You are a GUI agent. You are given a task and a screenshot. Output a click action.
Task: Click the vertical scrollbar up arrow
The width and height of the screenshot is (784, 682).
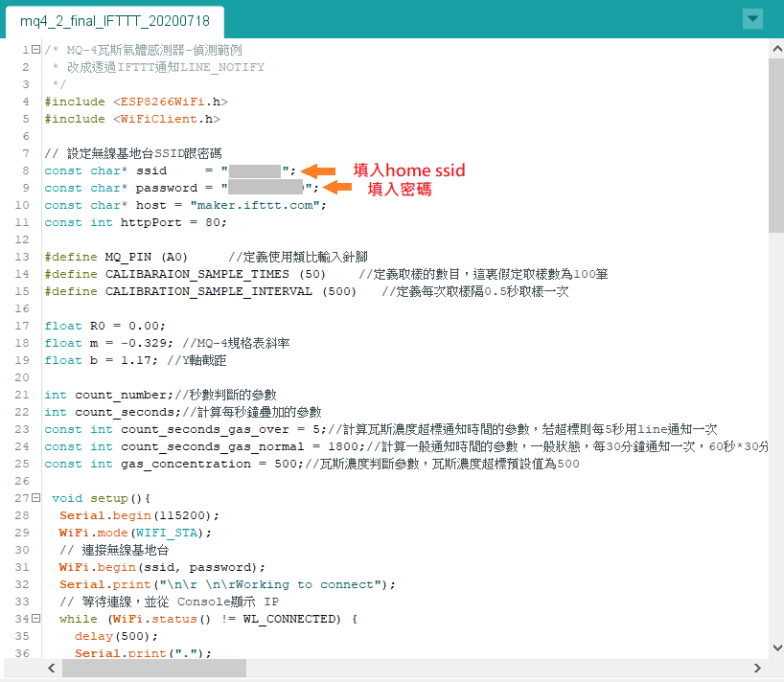pyautogui.click(x=775, y=48)
